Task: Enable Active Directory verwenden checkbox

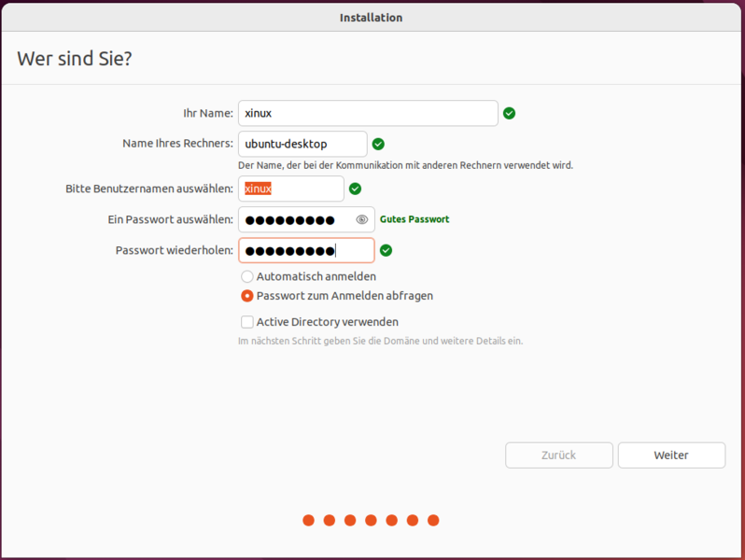Action: click(247, 322)
